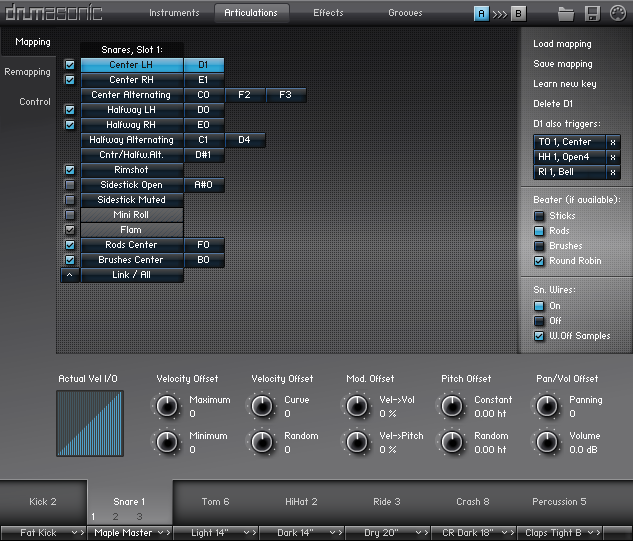This screenshot has width=633, height=541.
Task: Remove the RI 1, Bell trigger
Action: [x=613, y=172]
